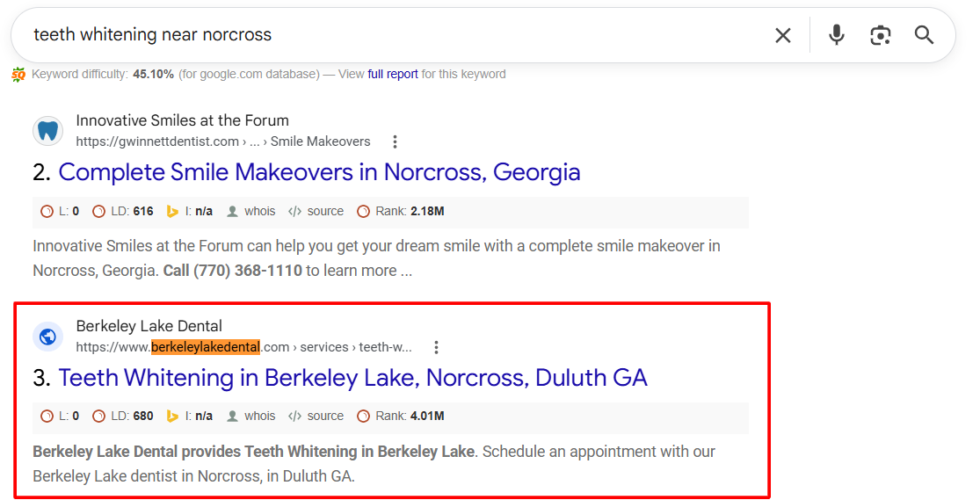Click LD: 616 link domain metric
This screenshot has height=500, width=980.
122,211
